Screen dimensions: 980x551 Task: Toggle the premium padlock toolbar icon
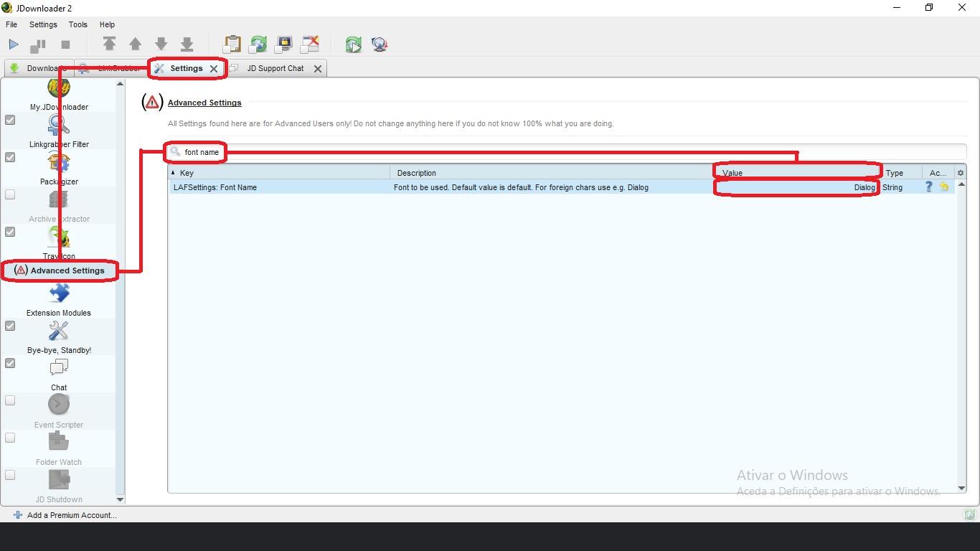(x=284, y=44)
